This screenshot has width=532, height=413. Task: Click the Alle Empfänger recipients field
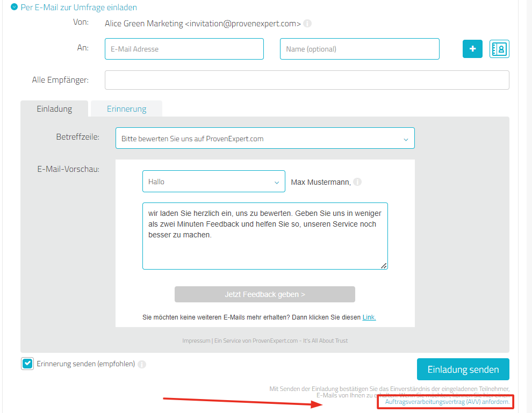point(307,80)
